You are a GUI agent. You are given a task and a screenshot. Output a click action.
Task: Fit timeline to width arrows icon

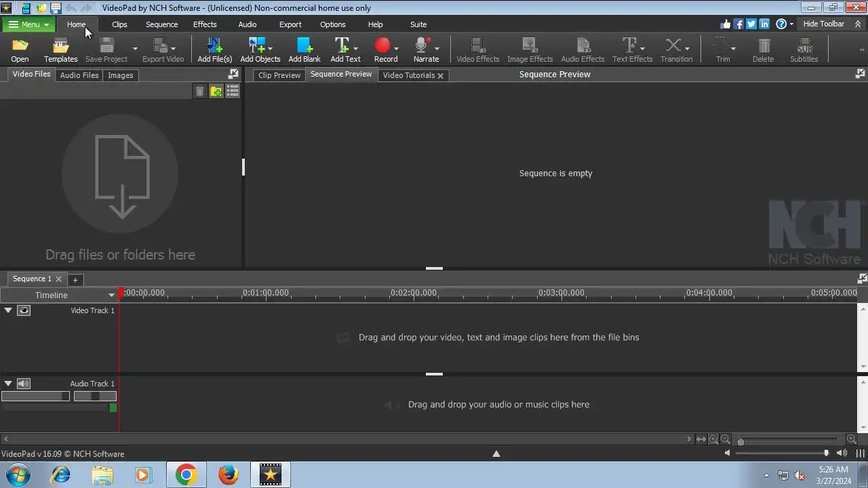coord(701,439)
